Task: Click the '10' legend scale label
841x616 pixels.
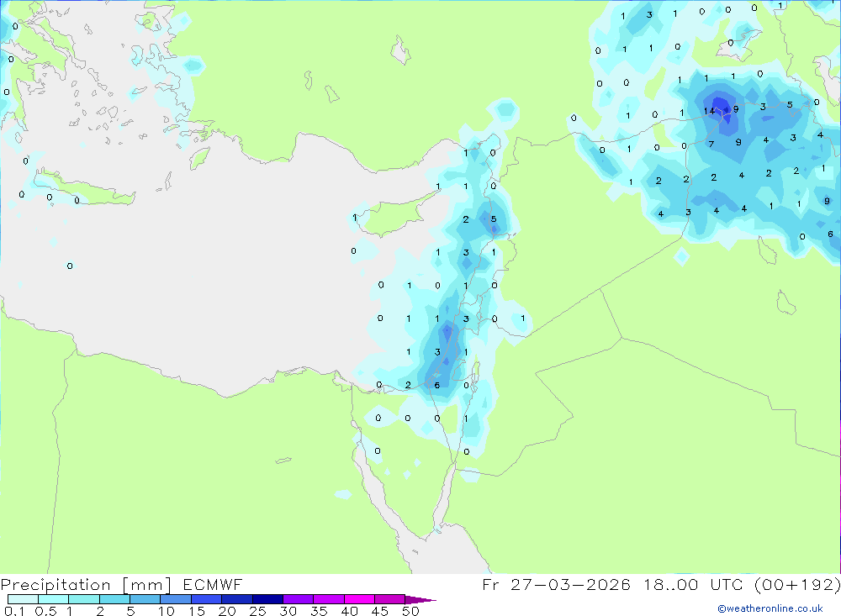Action: pyautogui.click(x=166, y=611)
